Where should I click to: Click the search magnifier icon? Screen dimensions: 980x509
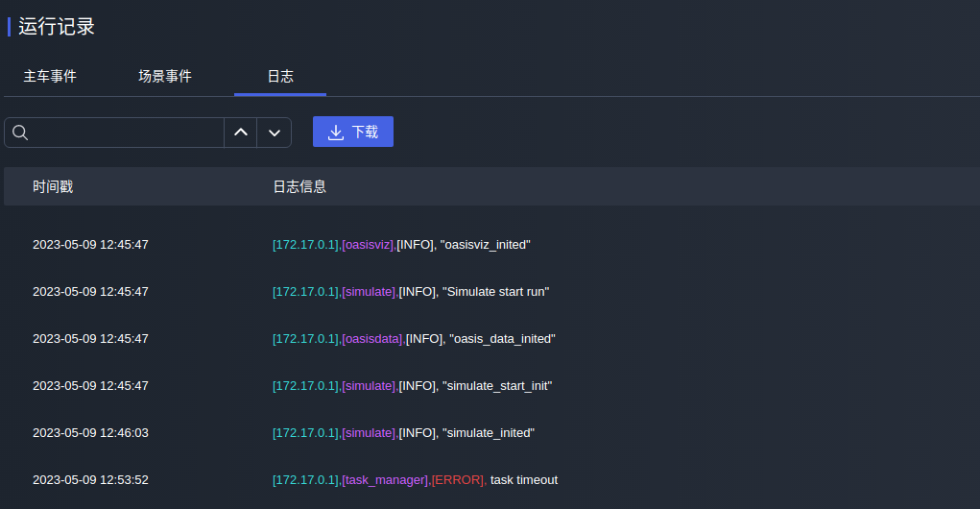[20, 133]
